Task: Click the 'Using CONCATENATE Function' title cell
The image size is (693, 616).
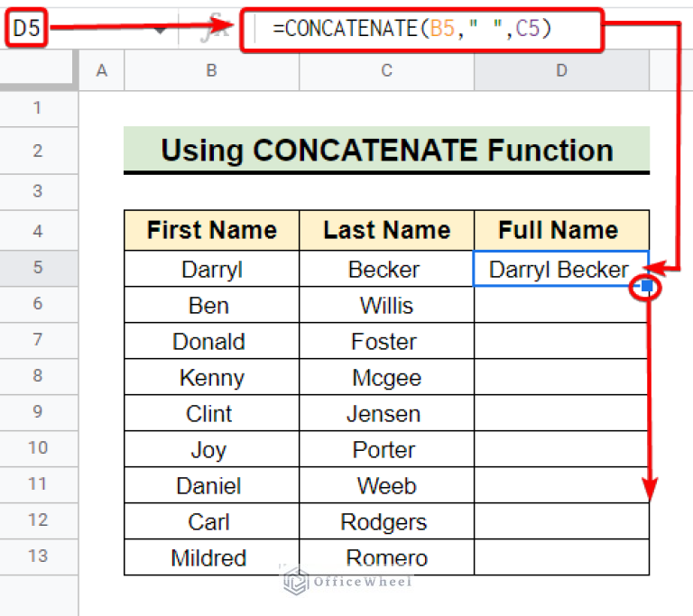Action: coord(386,150)
